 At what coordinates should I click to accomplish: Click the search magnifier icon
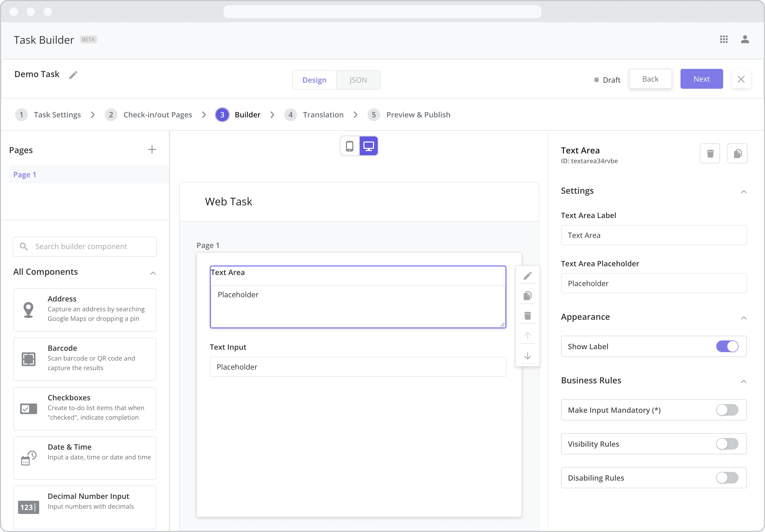click(24, 246)
